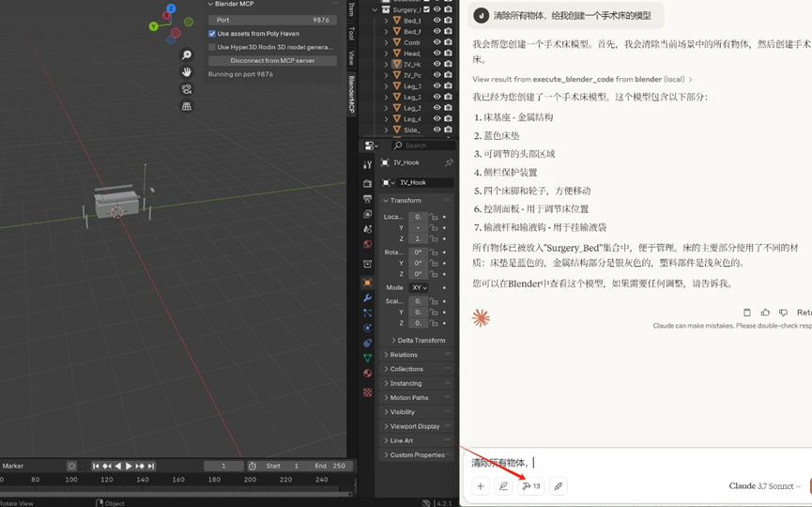Open the Texture properties checker icon
The width and height of the screenshot is (812, 507).
point(367,392)
